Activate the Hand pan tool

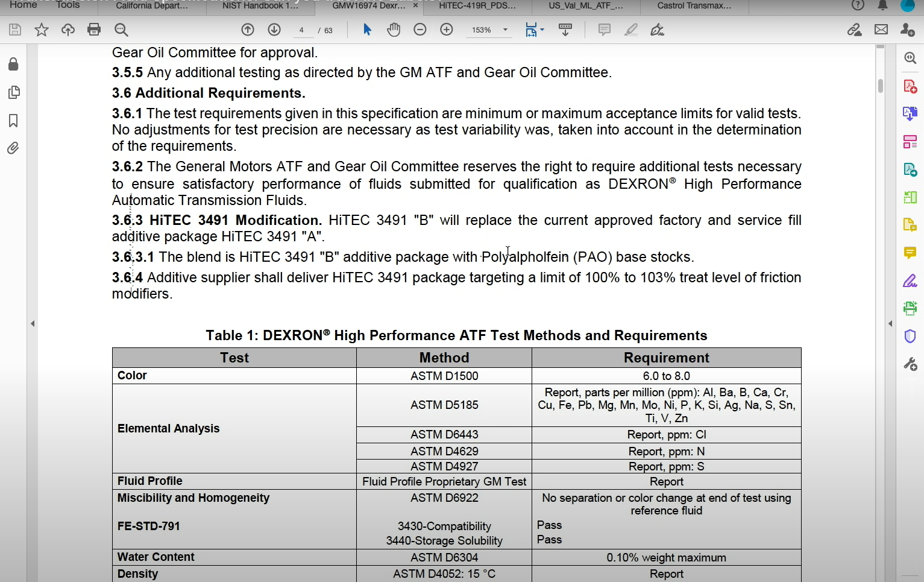tap(394, 30)
